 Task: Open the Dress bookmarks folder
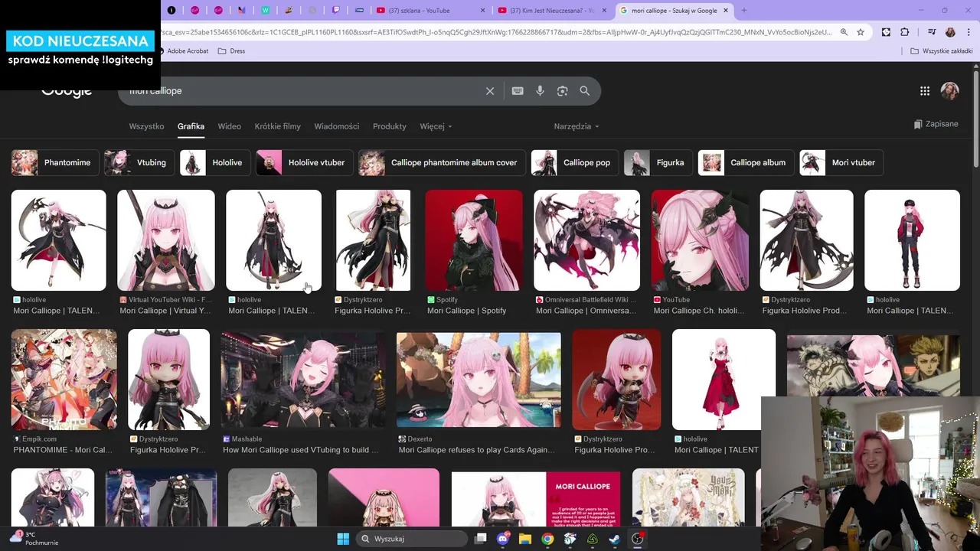point(232,51)
